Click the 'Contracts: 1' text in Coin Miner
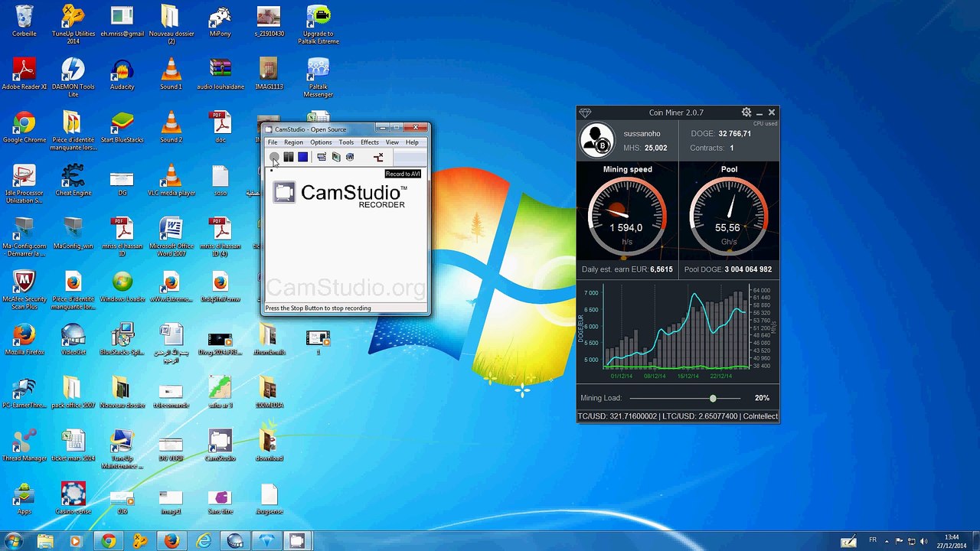 tap(712, 148)
